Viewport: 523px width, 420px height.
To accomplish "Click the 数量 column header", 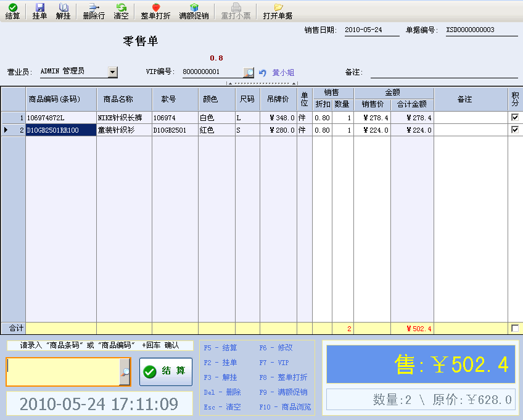I will point(342,104).
